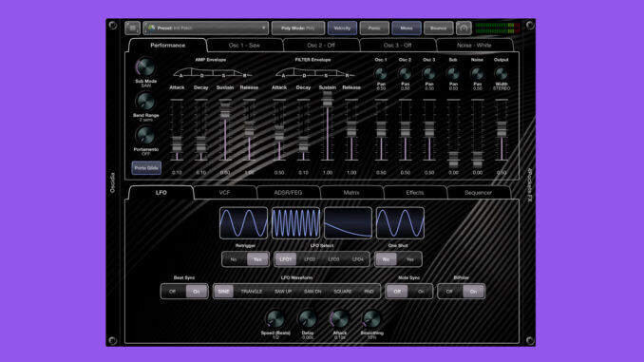Screen dimensions: 644x362
Task: Click the Output Width knob
Action: 502,74
